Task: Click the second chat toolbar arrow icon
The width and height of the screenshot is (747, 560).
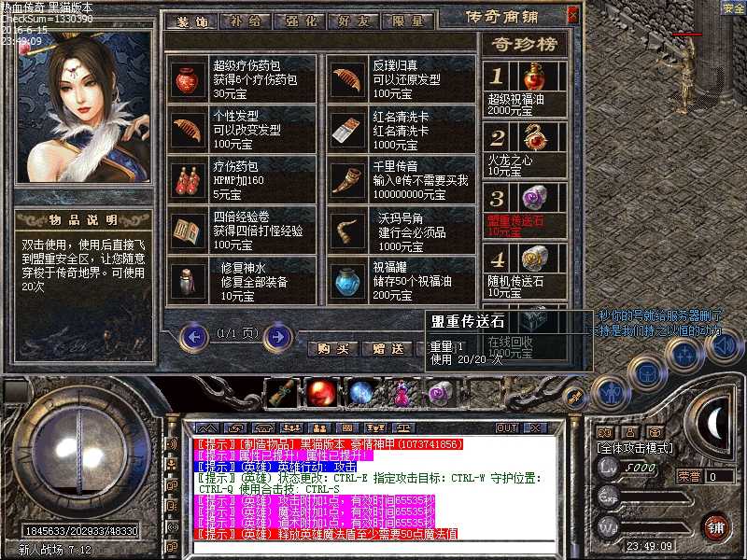Action: pos(236,428)
